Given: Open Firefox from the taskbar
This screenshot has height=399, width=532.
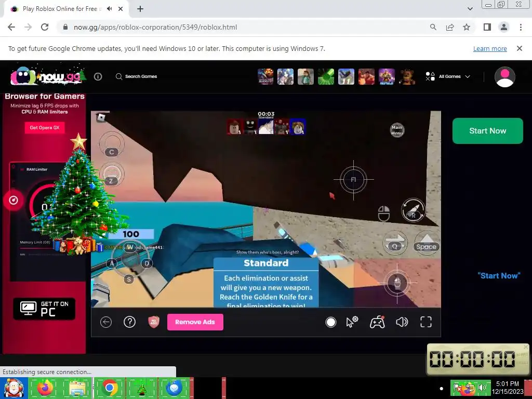Looking at the screenshot, I should pyautogui.click(x=45, y=388).
